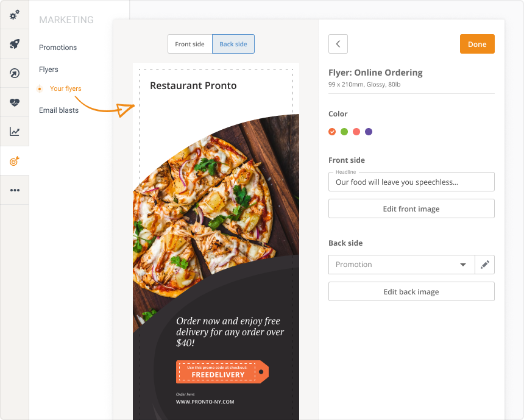Switch to the Front side view
Viewport: 524px width, 420px height.
(x=189, y=44)
